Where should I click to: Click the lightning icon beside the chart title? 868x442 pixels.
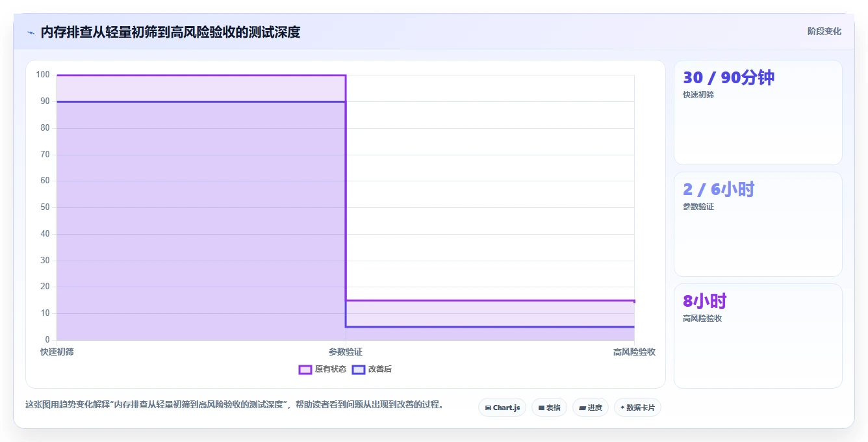(x=31, y=32)
